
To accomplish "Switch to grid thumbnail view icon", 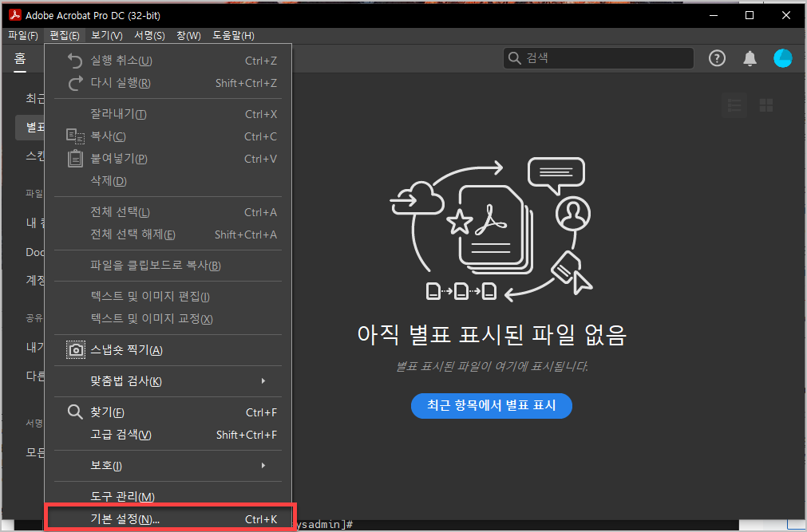I will (765, 105).
